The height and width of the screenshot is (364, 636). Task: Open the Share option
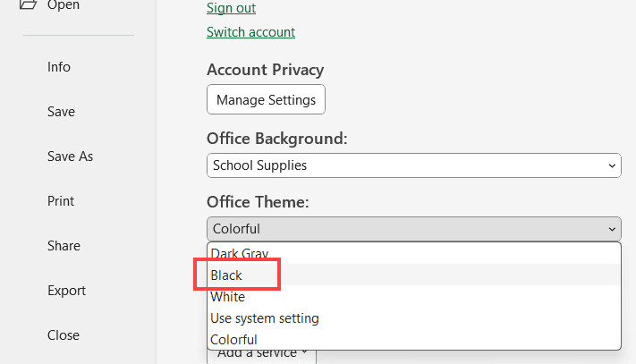point(64,246)
